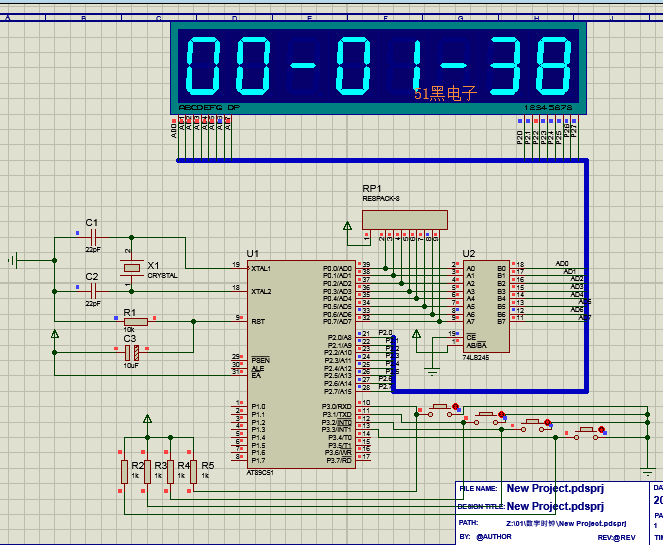663x545 pixels.
Task: Select the power terminal left of U2
Action: [x=416, y=334]
